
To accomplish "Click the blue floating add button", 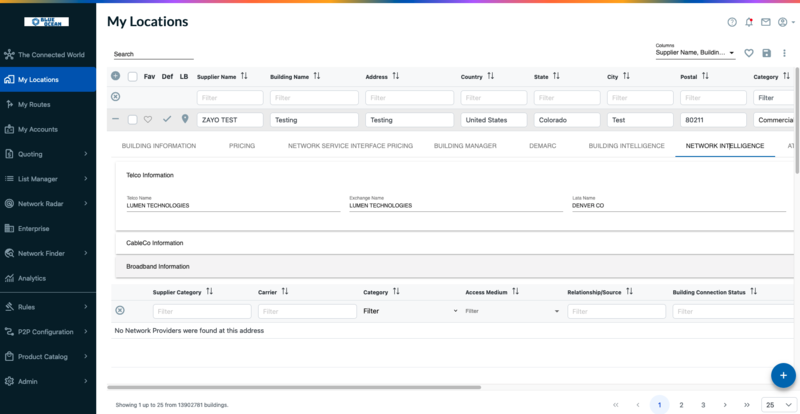I will (x=782, y=375).
